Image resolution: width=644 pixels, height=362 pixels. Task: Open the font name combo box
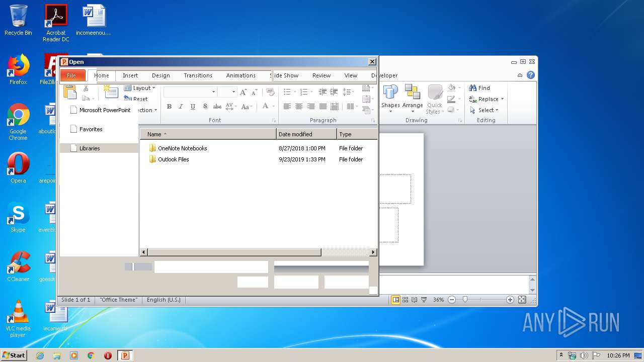(x=190, y=92)
